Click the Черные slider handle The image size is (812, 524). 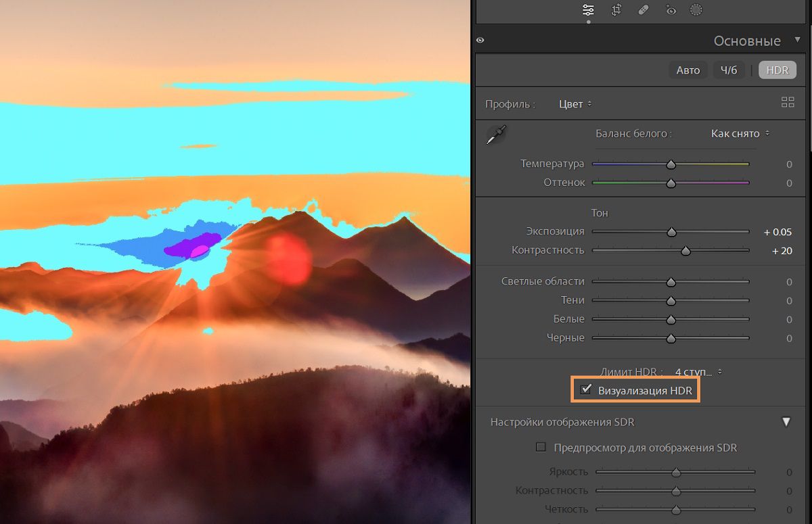671,339
